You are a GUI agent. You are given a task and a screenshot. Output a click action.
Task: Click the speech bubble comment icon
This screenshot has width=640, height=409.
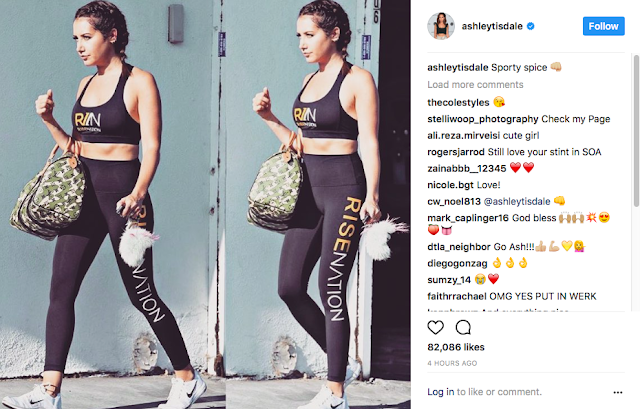[463, 327]
